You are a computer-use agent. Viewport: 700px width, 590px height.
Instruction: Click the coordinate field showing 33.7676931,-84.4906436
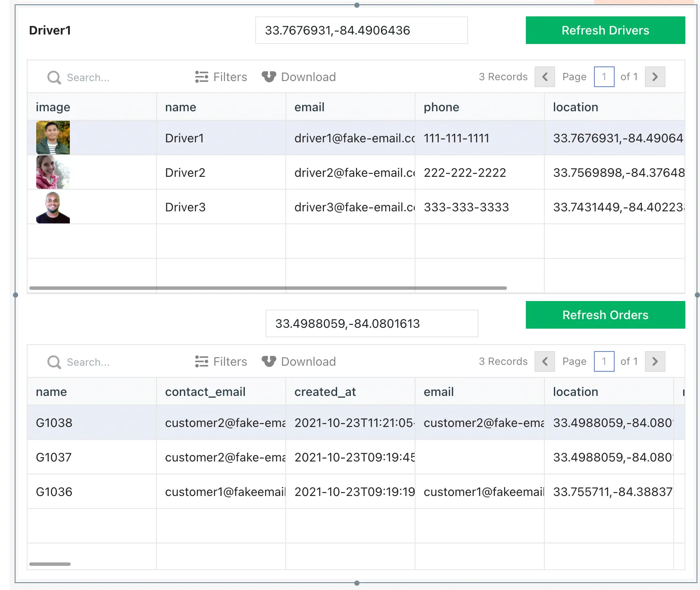(361, 30)
